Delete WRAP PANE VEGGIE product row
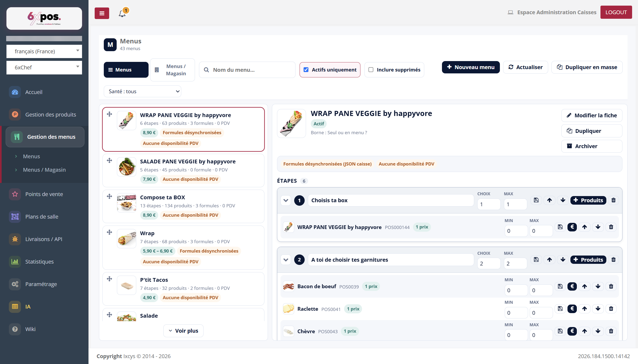638x364 pixels. pyautogui.click(x=611, y=227)
